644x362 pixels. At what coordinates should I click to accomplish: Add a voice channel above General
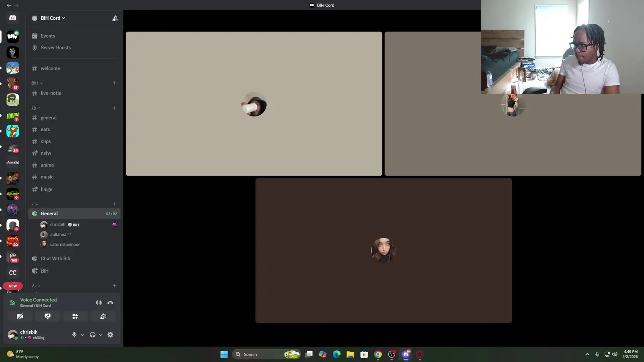pos(115,204)
